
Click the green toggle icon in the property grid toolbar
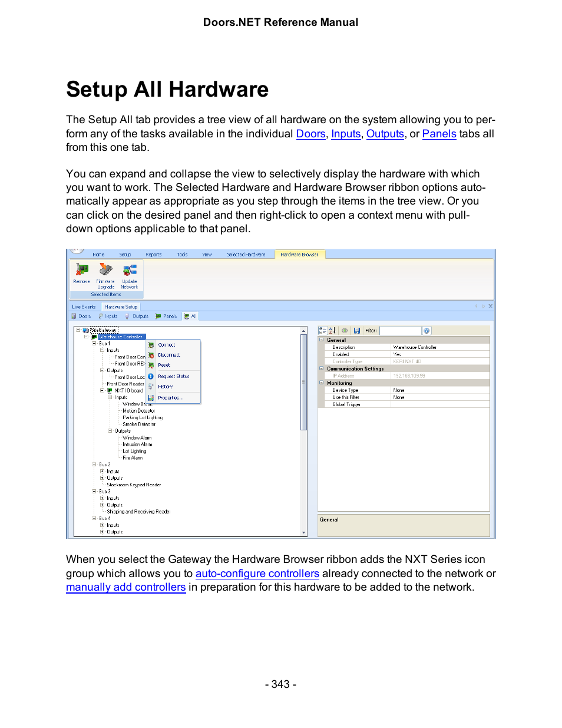click(x=345, y=331)
